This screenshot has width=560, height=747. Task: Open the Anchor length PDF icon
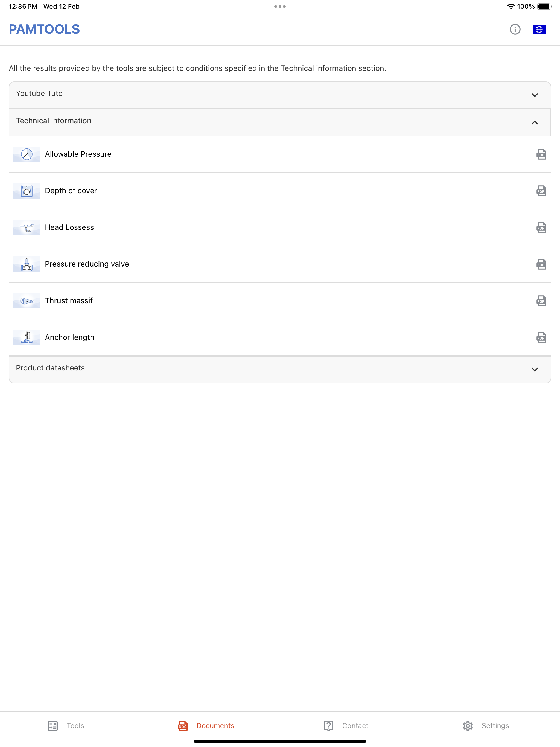point(541,337)
